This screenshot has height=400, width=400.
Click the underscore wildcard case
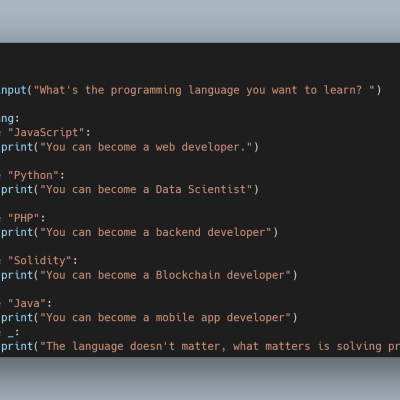pos(11,332)
